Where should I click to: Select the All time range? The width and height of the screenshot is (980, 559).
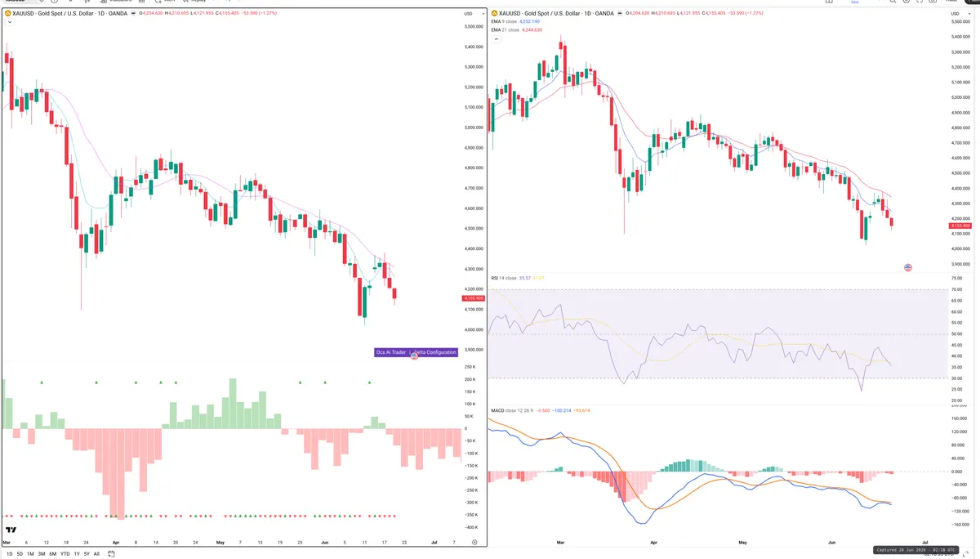[96, 554]
